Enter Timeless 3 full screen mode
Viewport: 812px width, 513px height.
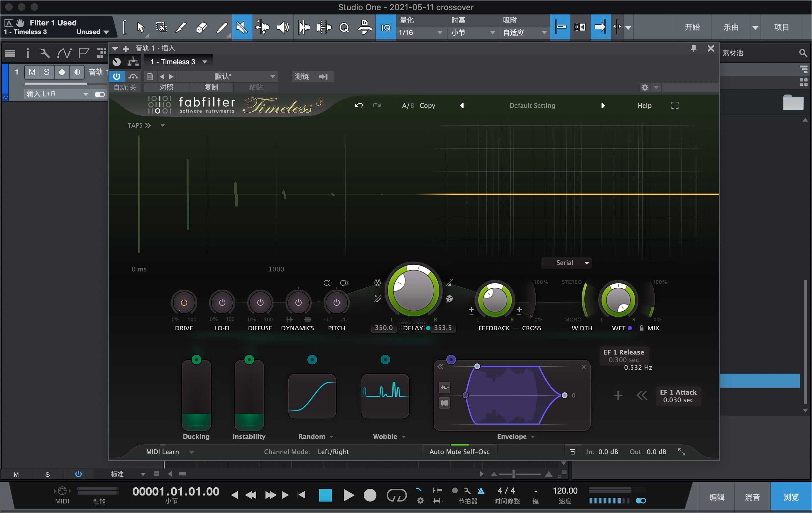(675, 105)
